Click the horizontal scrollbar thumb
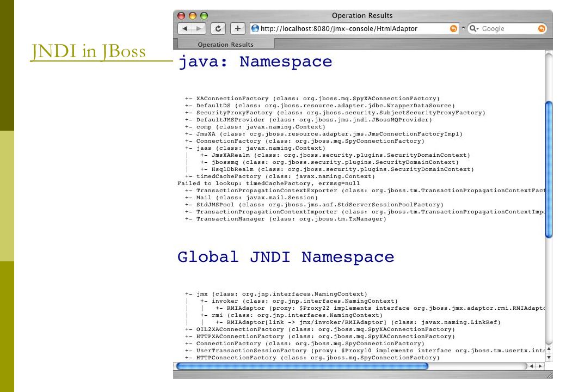Screen dimensions: 566x392 [302, 366]
